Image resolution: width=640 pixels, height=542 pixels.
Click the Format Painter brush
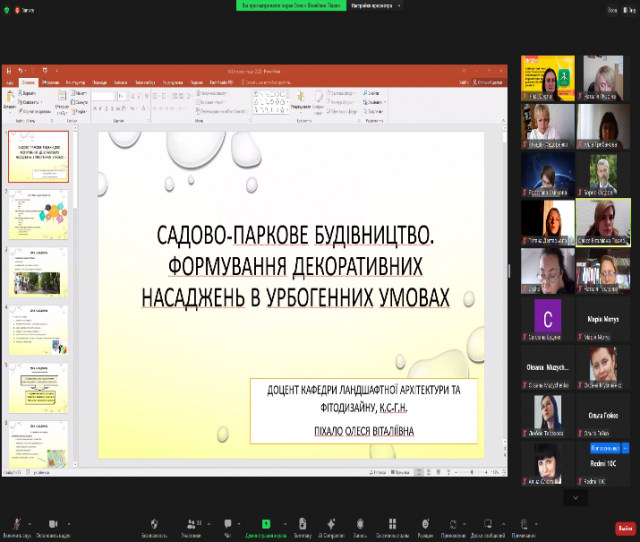coord(34,111)
